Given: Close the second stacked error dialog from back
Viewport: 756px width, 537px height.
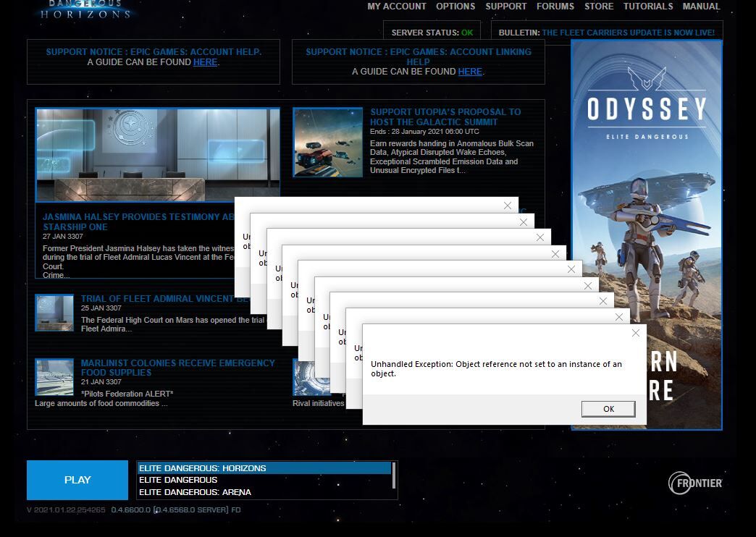Looking at the screenshot, I should coord(524,222).
